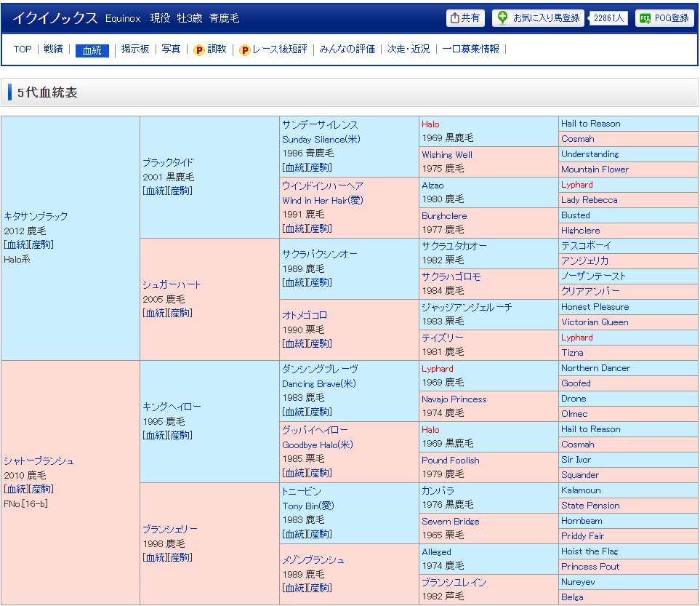Click the 22861人 favorites count
This screenshot has height=606, width=700.
[608, 18]
